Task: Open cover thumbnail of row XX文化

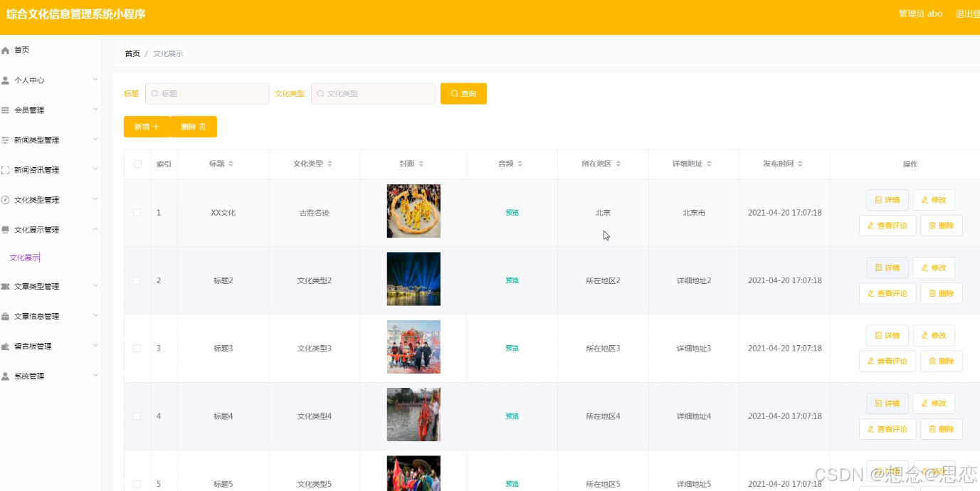Action: pyautogui.click(x=413, y=211)
